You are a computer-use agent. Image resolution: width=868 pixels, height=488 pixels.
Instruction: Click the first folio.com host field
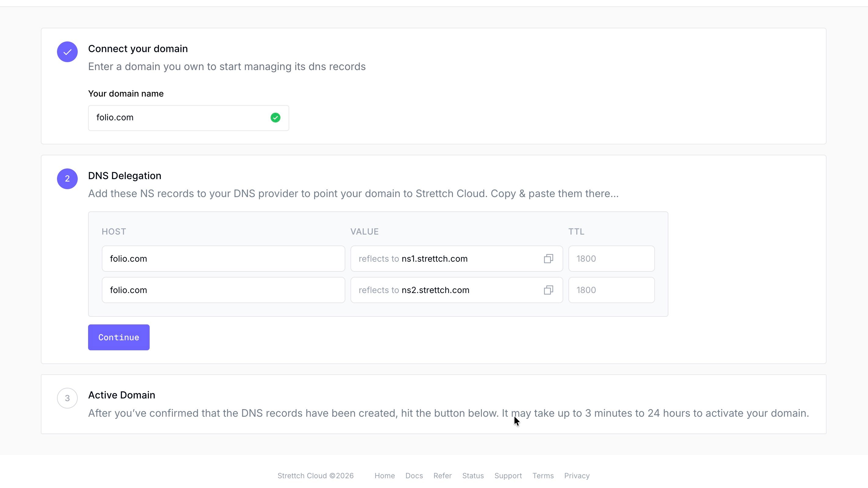coord(223,259)
